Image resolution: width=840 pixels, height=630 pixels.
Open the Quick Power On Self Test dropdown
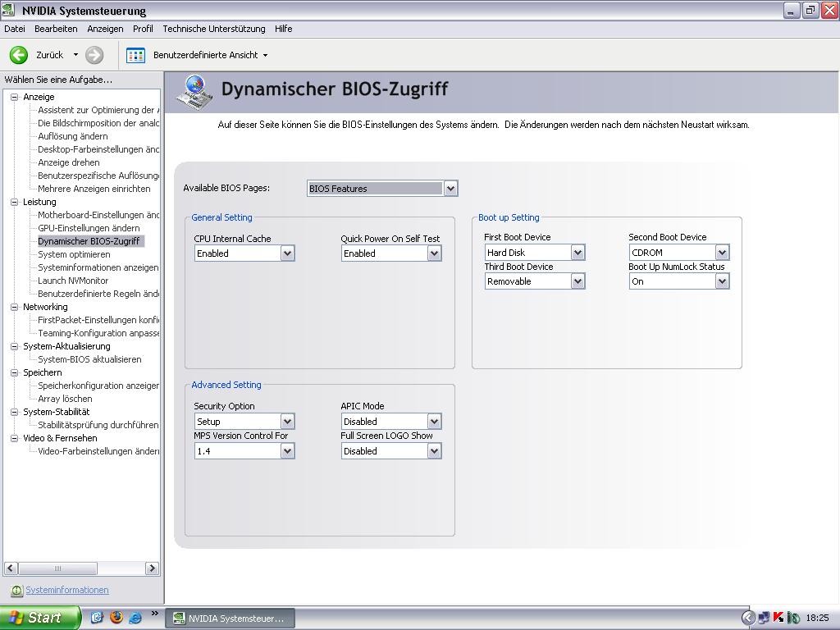coord(435,253)
